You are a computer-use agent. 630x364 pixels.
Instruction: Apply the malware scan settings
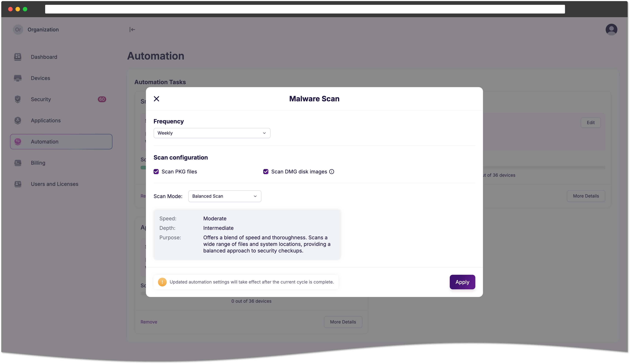click(462, 282)
